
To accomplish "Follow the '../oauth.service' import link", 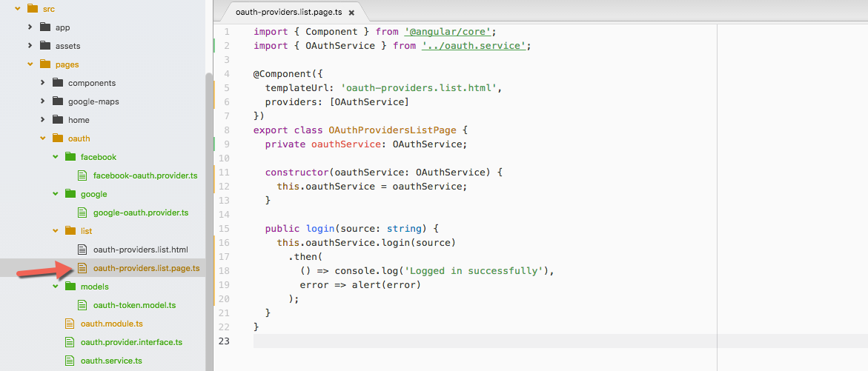I will pos(474,46).
